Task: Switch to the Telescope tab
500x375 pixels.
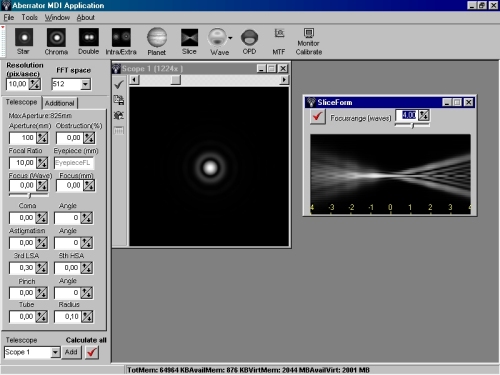Action: (22, 102)
